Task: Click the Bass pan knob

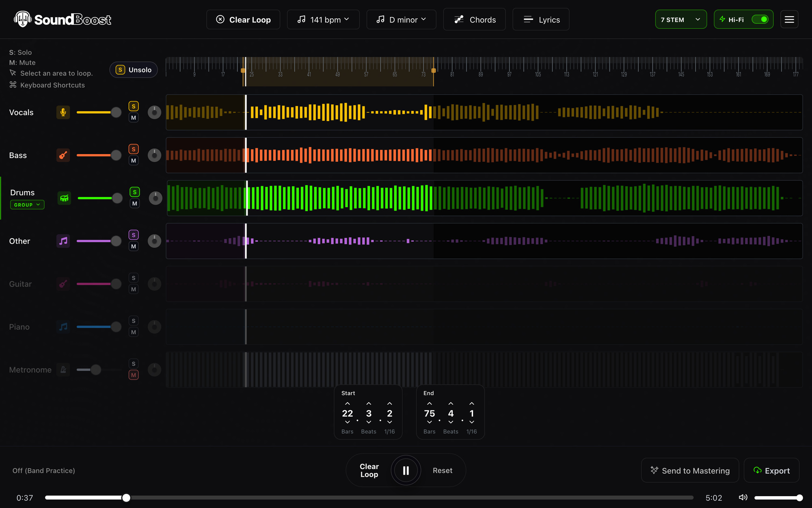Action: (154, 155)
